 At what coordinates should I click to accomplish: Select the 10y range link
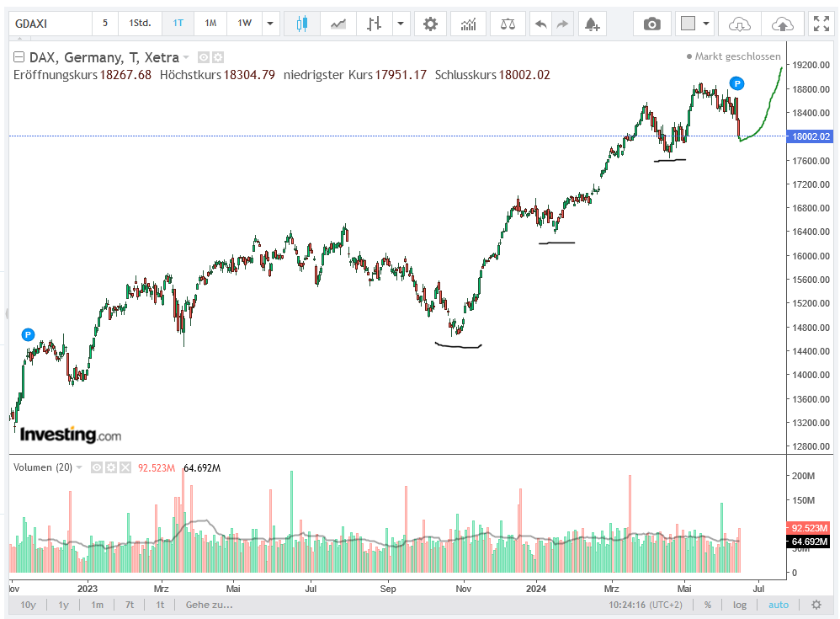coord(26,605)
